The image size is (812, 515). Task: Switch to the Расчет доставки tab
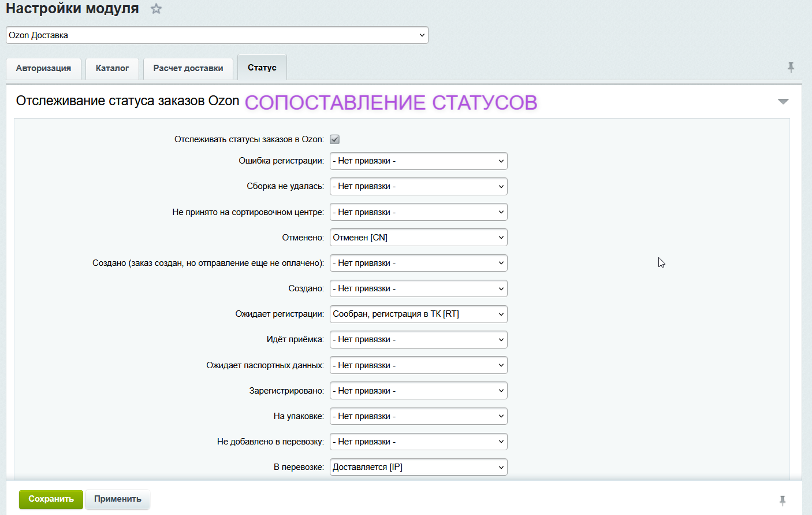coord(188,68)
